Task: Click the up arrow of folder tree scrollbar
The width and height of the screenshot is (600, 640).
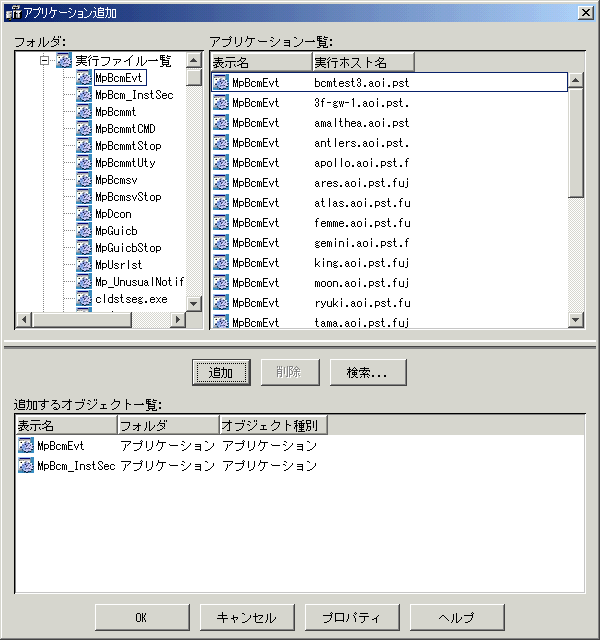Action: (194, 60)
